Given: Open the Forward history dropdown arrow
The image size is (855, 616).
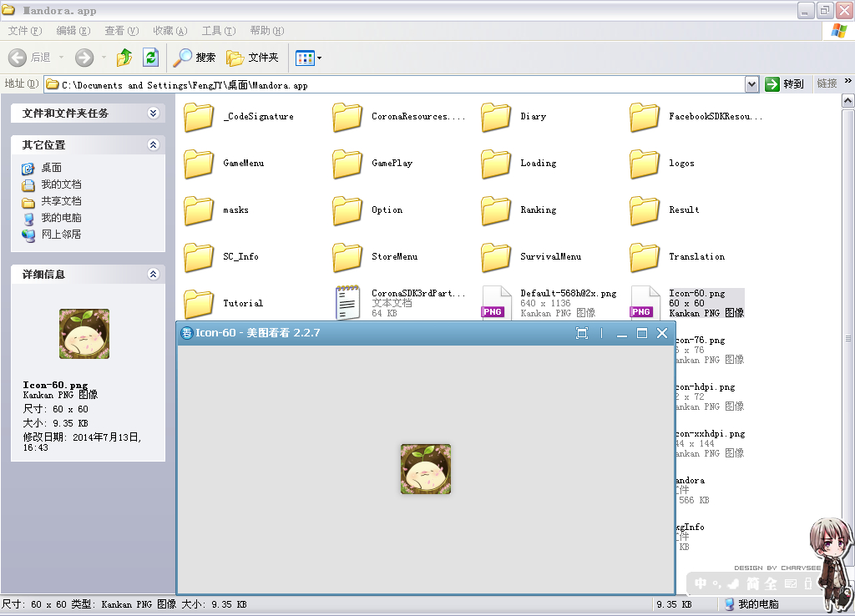Looking at the screenshot, I should pyautogui.click(x=104, y=58).
